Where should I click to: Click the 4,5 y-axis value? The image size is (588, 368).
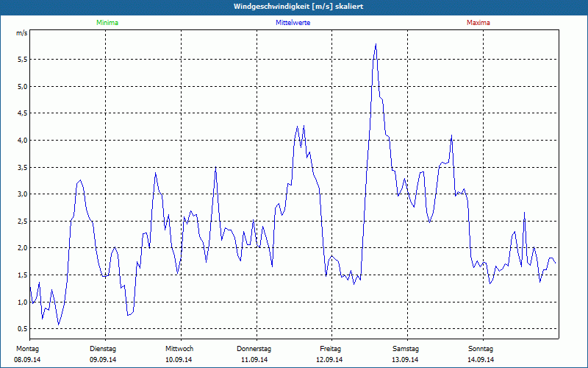[23, 113]
